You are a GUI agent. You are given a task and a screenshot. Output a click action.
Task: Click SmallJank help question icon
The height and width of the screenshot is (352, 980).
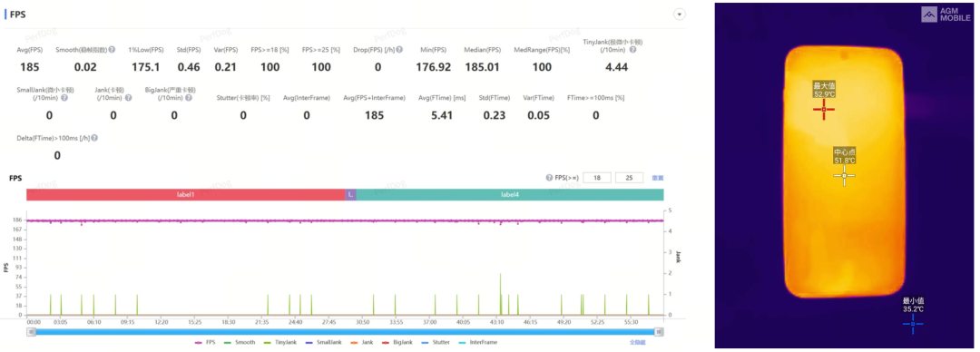pos(64,98)
